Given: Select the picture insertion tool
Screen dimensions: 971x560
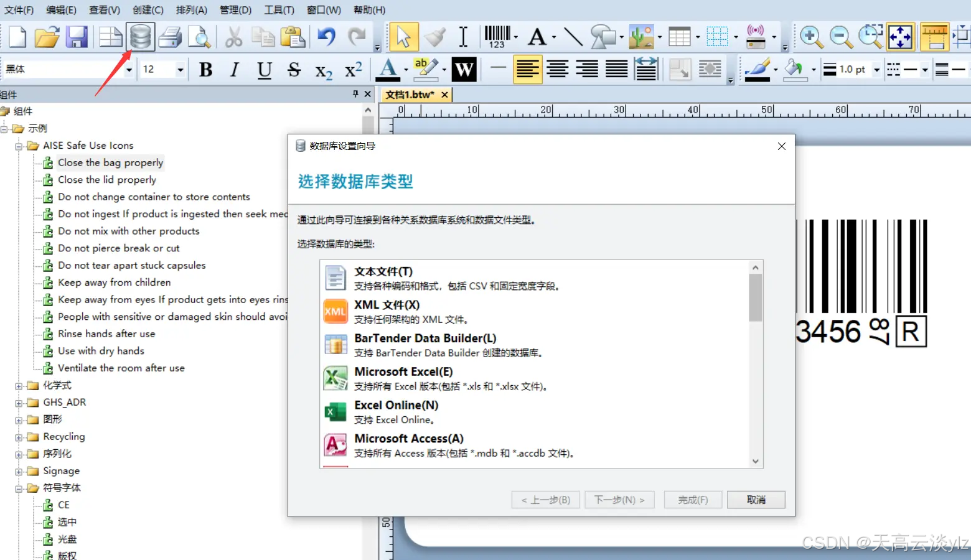Looking at the screenshot, I should tap(640, 37).
